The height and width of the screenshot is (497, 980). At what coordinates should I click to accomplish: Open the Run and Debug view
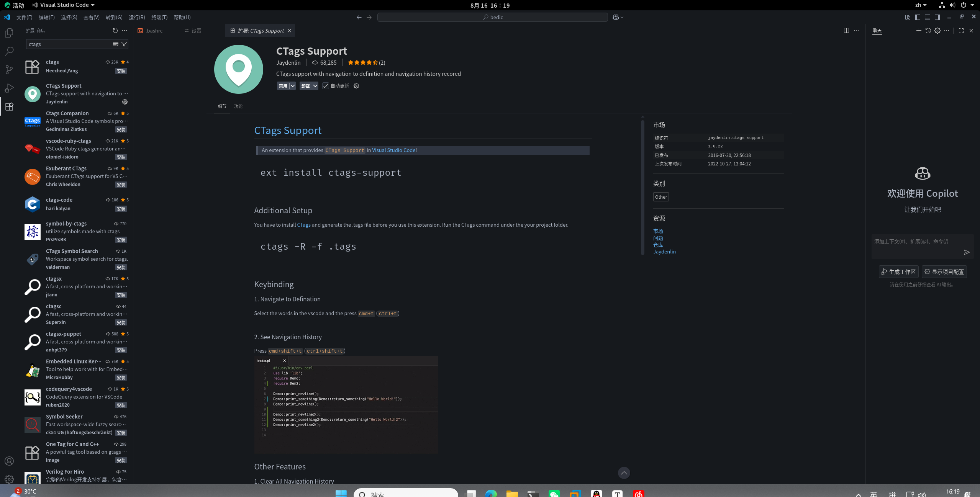pos(9,88)
